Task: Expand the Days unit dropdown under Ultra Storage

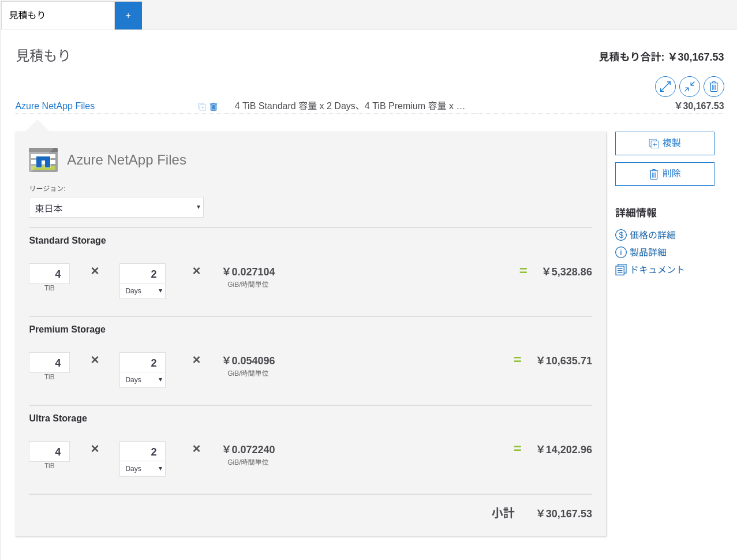Action: (x=143, y=469)
